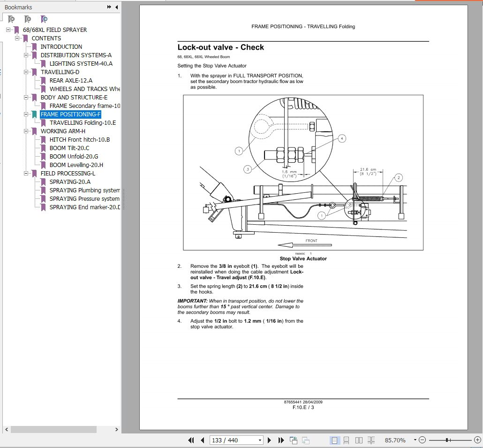Screen dimensions: 483x448
Task: Click the previous view icon
Action: [x=294, y=440]
